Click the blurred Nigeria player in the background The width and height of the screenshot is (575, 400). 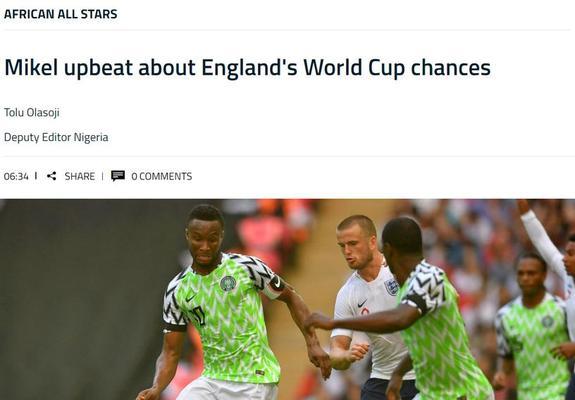pyautogui.click(x=532, y=326)
